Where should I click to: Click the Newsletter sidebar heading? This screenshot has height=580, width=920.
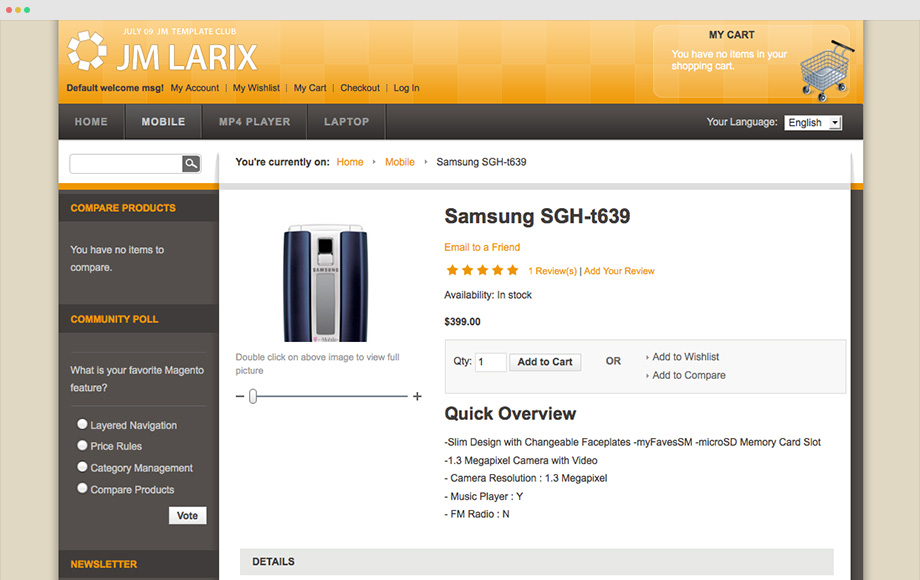(104, 564)
